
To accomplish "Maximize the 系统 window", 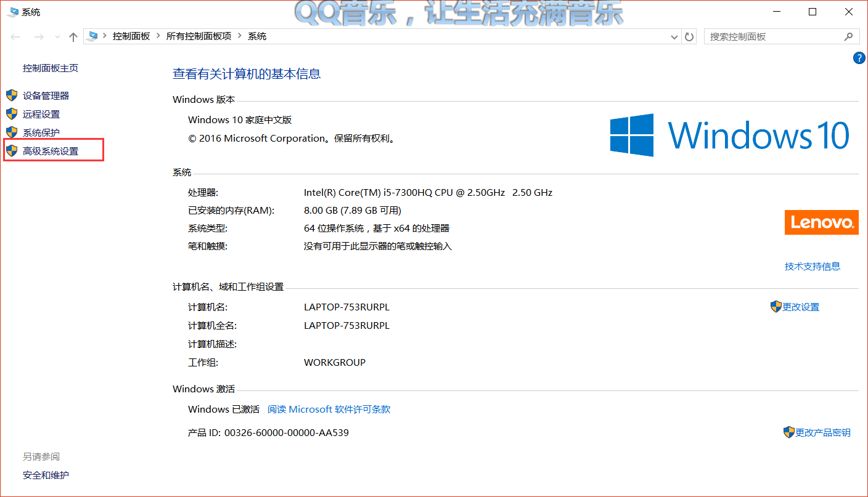I will coord(813,12).
